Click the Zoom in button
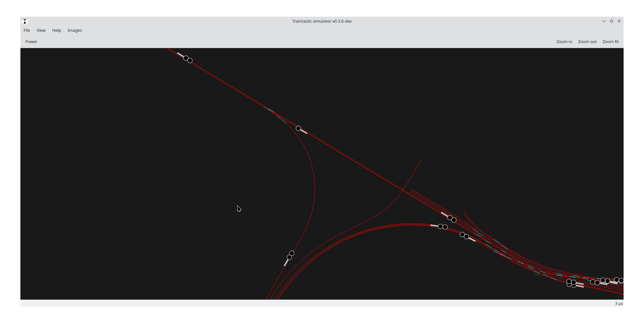Viewport: 644px width, 331px height. point(564,41)
